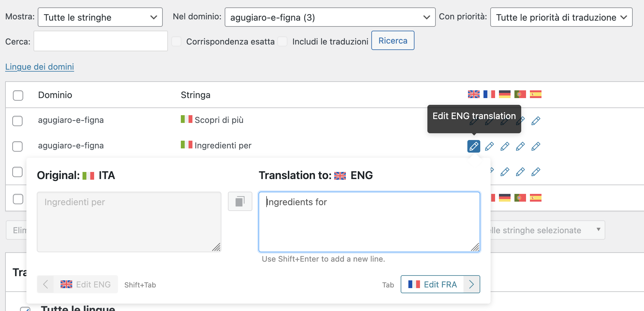The height and width of the screenshot is (311, 644).
Task: Open the Lingue dei domini link
Action: point(40,67)
